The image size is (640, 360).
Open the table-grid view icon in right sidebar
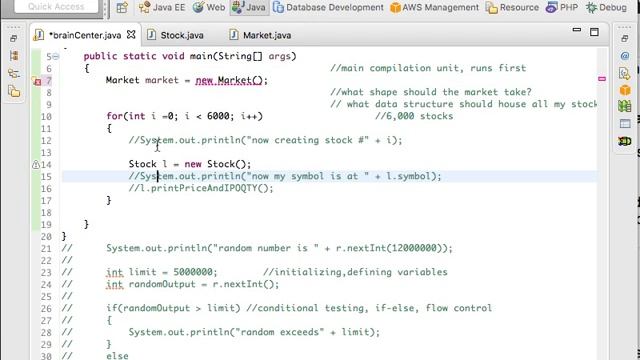coord(625,124)
